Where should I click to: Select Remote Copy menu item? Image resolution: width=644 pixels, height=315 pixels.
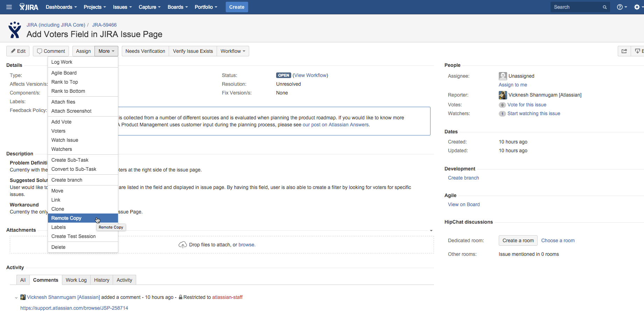tap(83, 218)
